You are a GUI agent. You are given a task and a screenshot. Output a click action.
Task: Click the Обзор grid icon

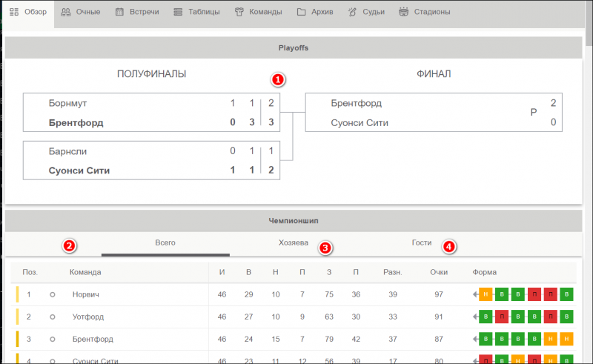pos(14,12)
